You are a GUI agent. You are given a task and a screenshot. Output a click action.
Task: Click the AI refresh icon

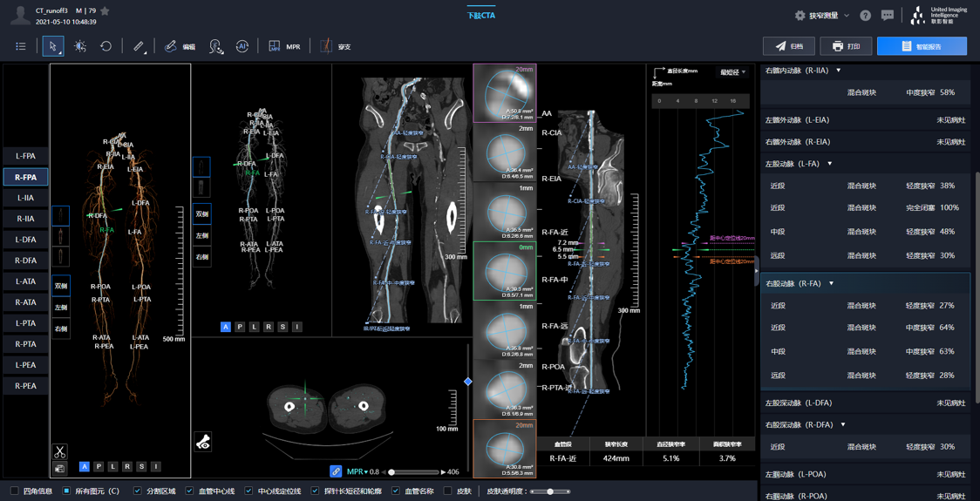click(x=242, y=45)
